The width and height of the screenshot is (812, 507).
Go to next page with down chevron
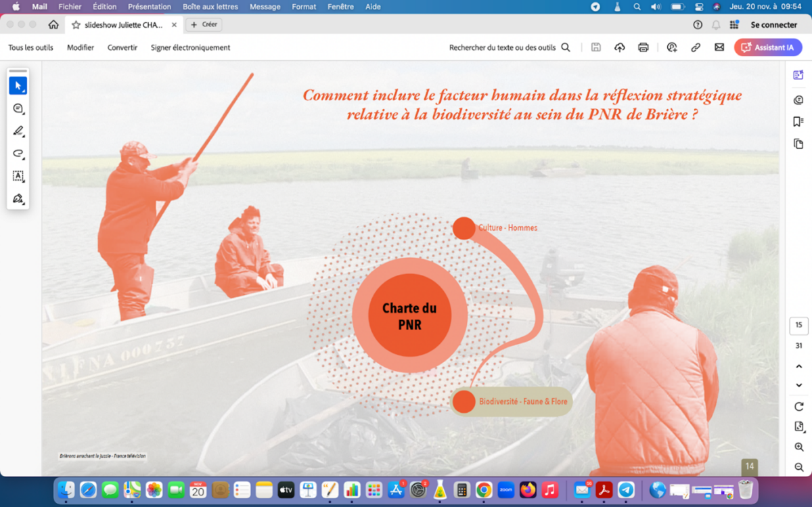coord(798,385)
